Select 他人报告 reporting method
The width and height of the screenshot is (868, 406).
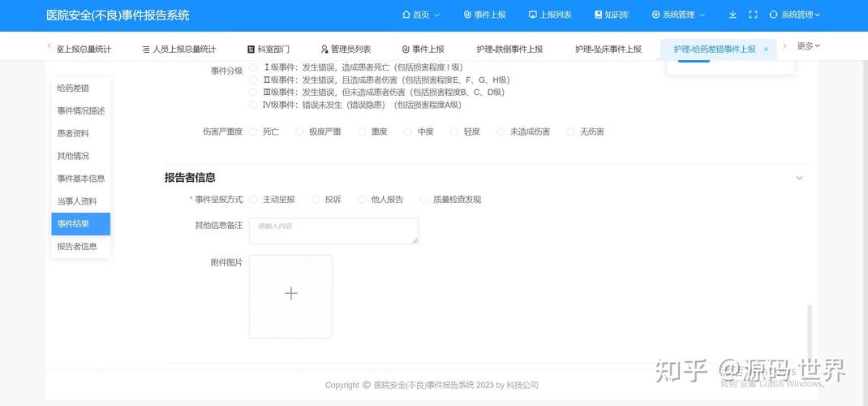(x=362, y=200)
